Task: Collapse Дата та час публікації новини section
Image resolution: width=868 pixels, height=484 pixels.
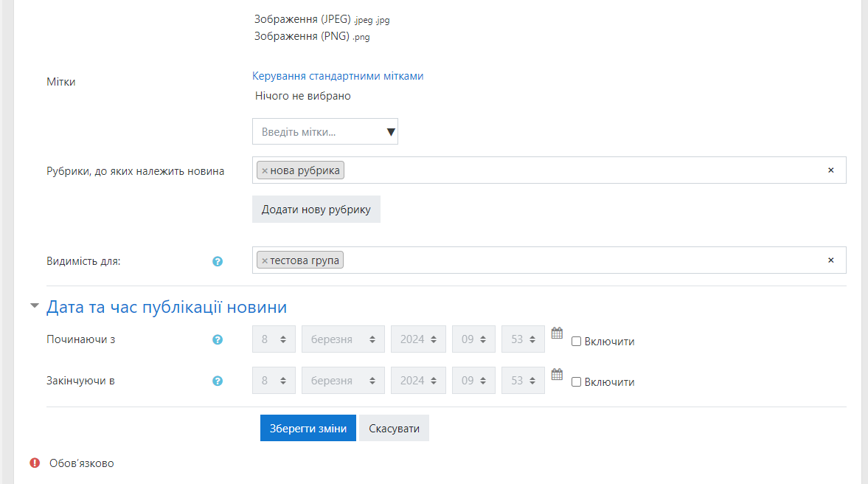Action: click(35, 305)
